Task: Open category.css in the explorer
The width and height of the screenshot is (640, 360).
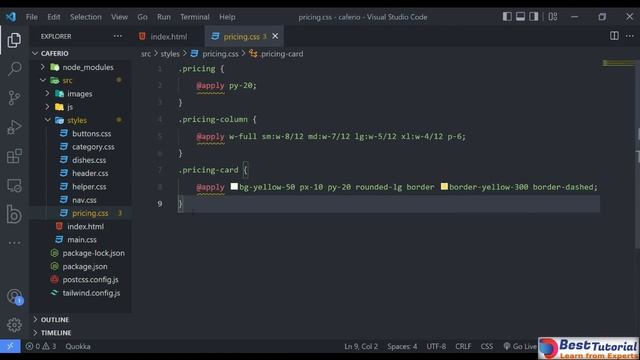Action: click(x=93, y=147)
